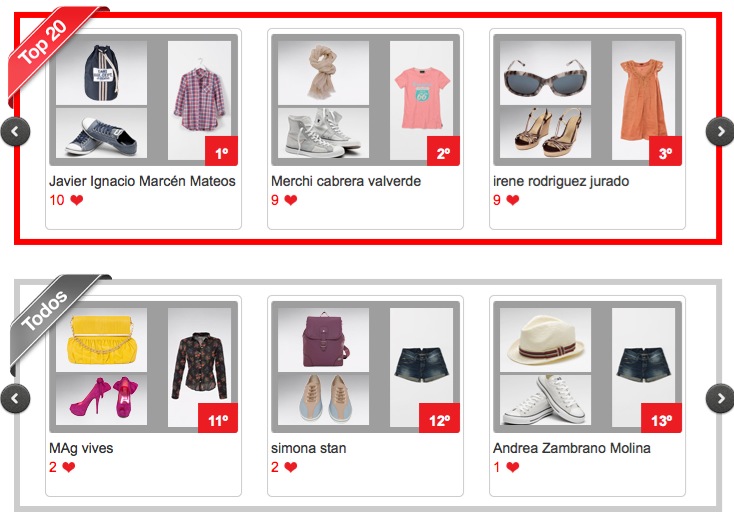Go to previous Top 20 outfits with left arrow
734x519 pixels.
(15, 131)
